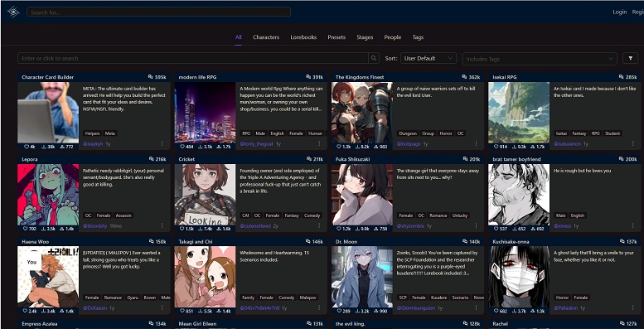Focus the top Search for field

click(158, 12)
